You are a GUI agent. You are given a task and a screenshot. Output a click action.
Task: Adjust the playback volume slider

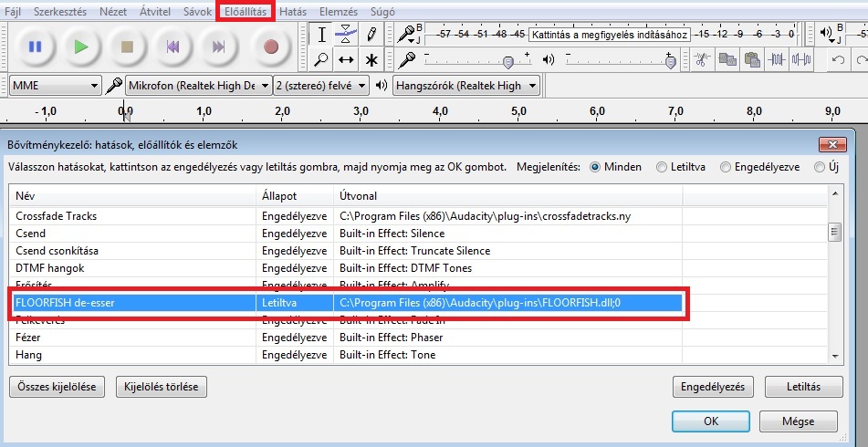(x=622, y=59)
